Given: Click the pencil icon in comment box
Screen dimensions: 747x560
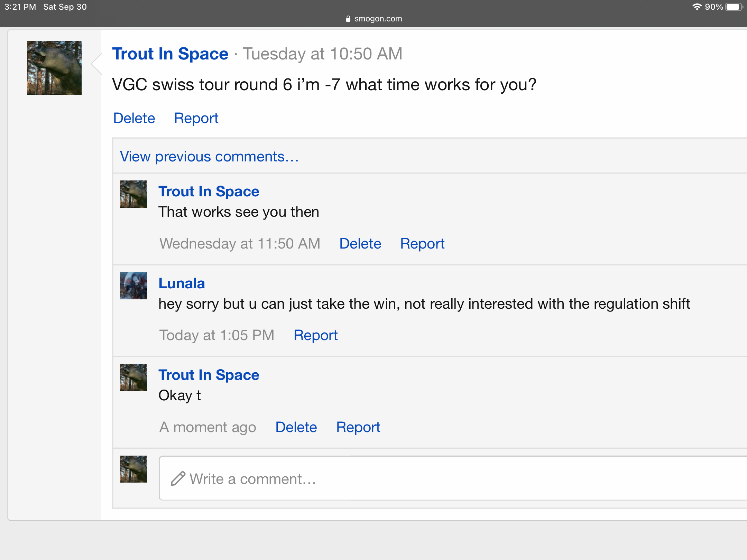Looking at the screenshot, I should point(178,479).
